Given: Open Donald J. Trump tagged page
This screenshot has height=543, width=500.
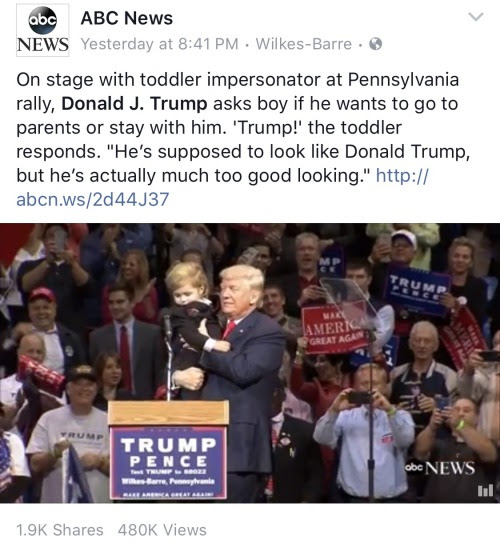Looking at the screenshot, I should coord(134,104).
